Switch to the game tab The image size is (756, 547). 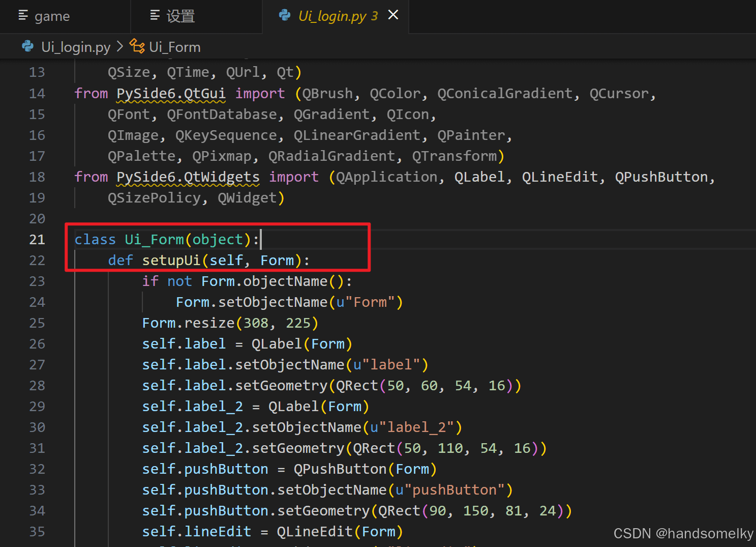(65, 16)
